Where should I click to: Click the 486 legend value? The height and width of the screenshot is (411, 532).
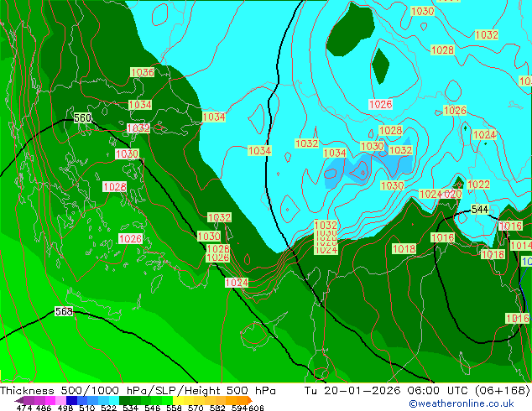[44, 408]
